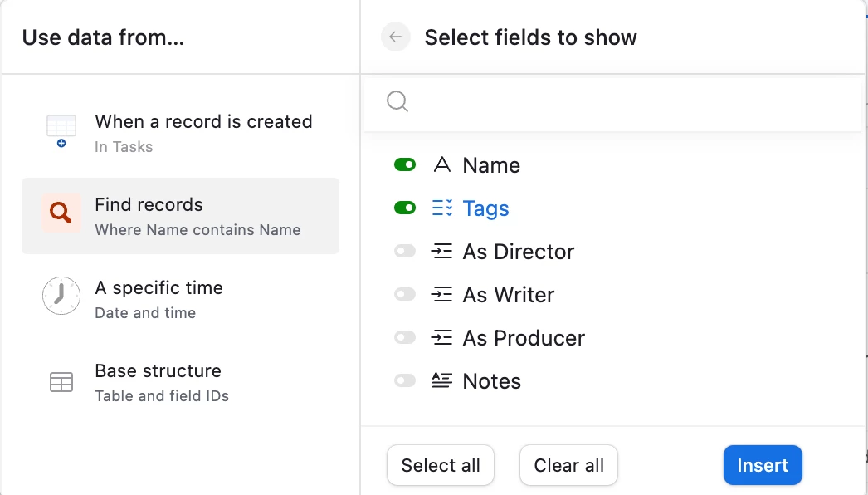Choose the A specific time option
Screen dimensions: 868x495
(x=180, y=299)
